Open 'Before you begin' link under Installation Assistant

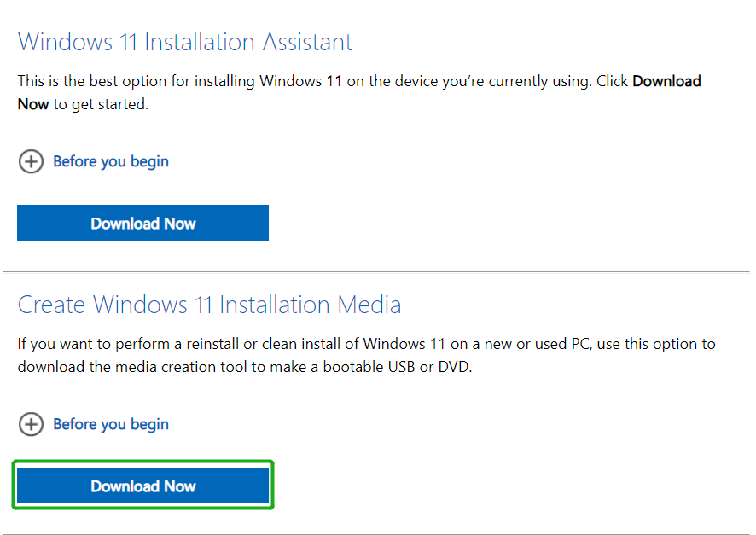(x=111, y=161)
